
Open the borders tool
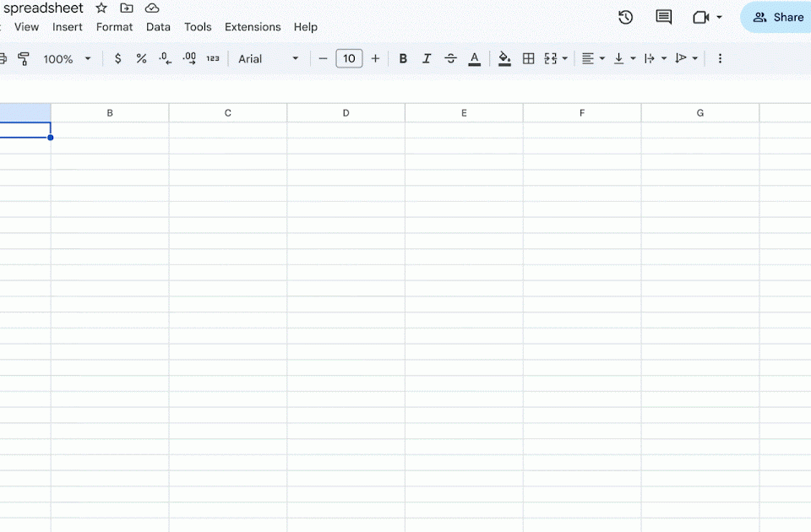(529, 59)
